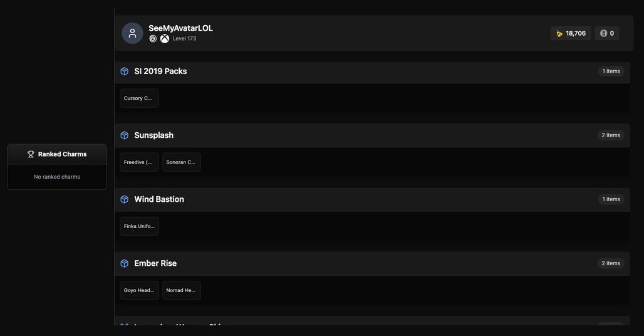Select the Nomad He... item

(x=182, y=290)
